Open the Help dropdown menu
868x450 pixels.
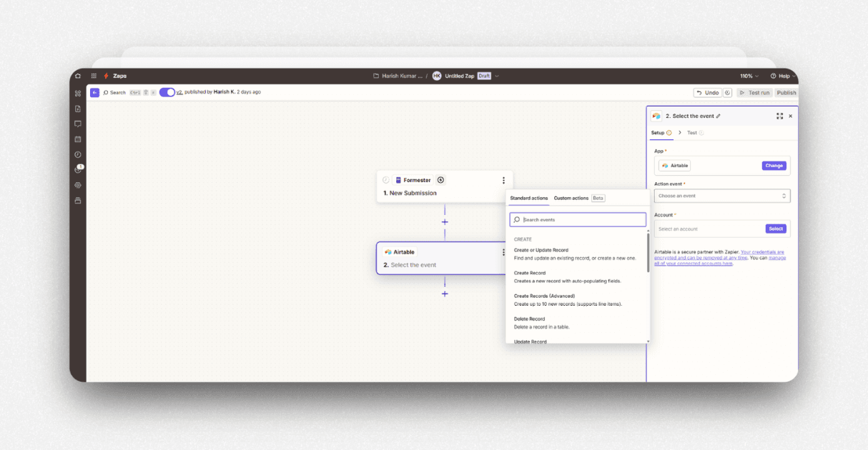pos(783,76)
